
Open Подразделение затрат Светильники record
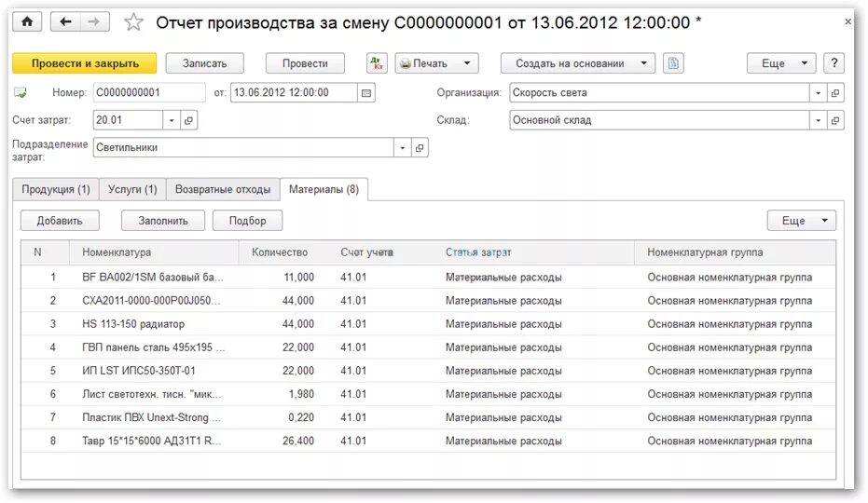coord(420,148)
